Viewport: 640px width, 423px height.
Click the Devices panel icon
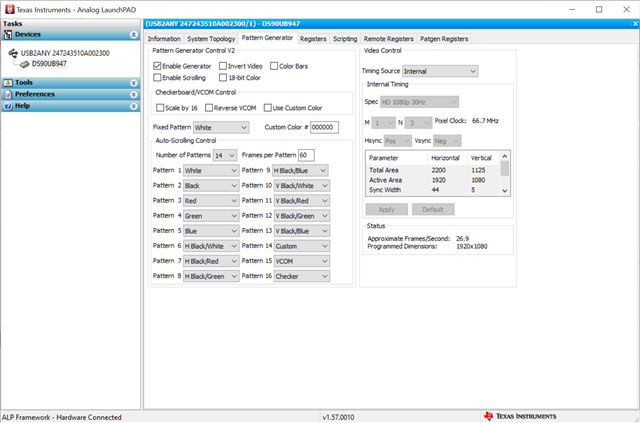8,35
